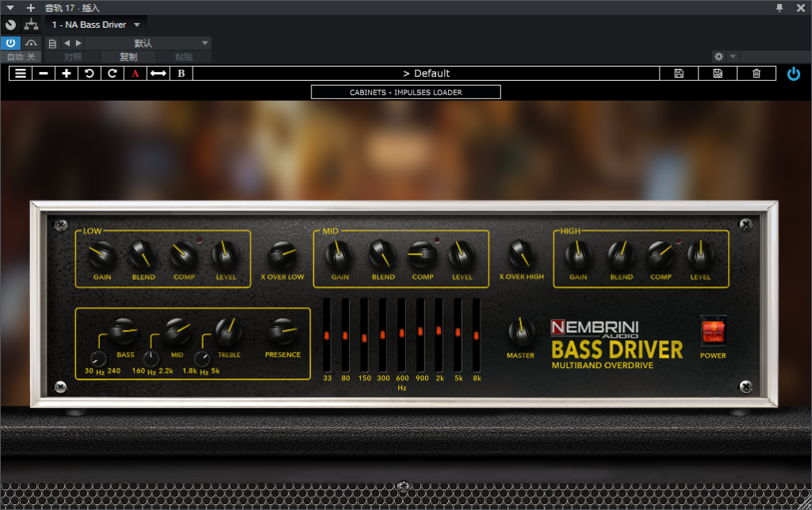Go to the previous preset arrow
Image resolution: width=812 pixels, height=510 pixels.
pos(67,43)
